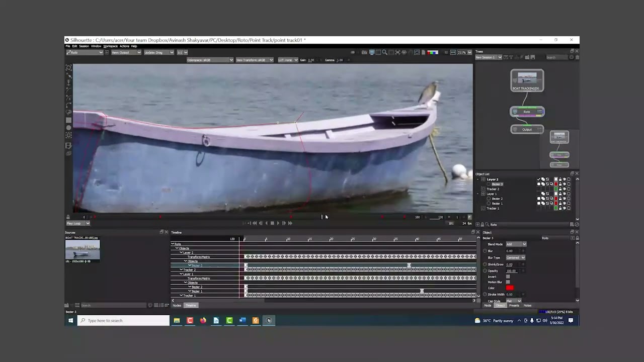This screenshot has height=362, width=644.
Task: Toggle visibility eye for Layer 1
Action: click(565, 194)
